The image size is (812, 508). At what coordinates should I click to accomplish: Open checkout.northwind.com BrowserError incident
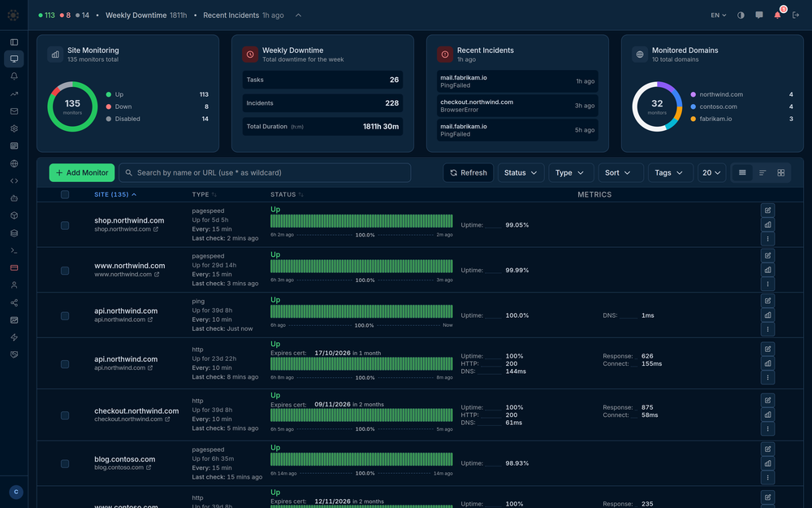[517, 106]
